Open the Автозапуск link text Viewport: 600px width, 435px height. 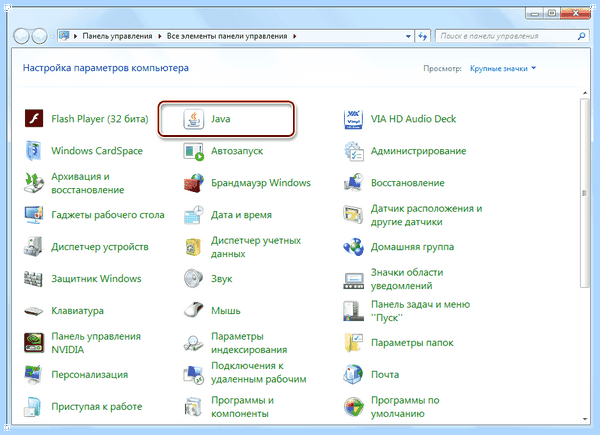pos(237,151)
